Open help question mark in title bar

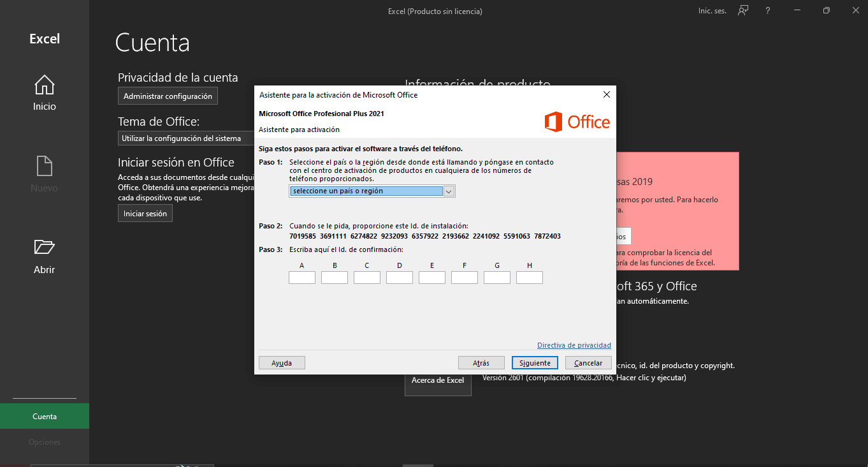[768, 11]
